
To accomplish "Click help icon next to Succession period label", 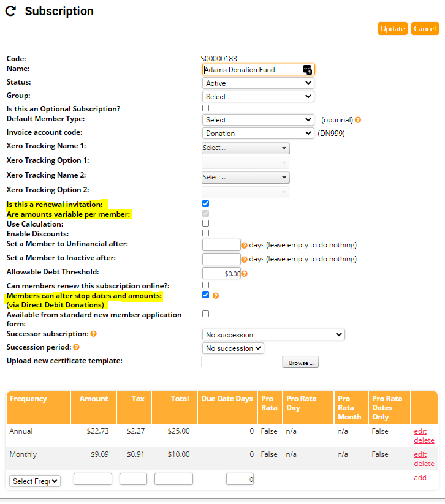I will [x=77, y=347].
